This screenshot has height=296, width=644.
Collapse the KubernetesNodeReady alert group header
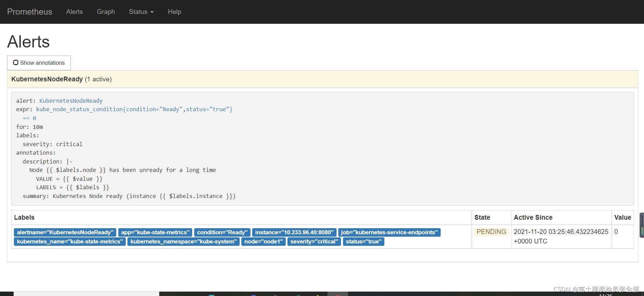(322, 79)
